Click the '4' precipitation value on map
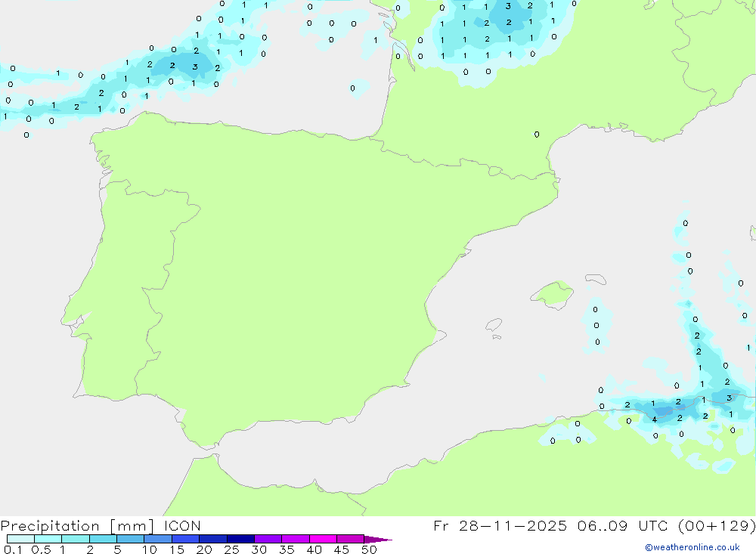The image size is (756, 554). pos(654,420)
